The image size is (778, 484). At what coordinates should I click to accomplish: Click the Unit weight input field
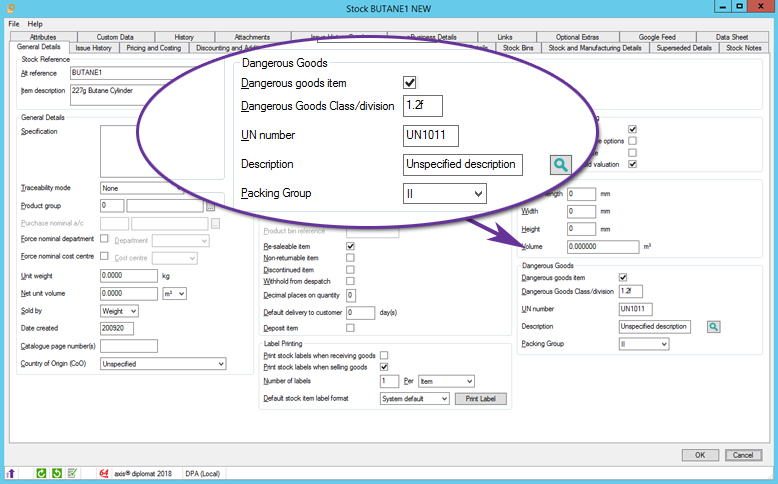coord(129,276)
